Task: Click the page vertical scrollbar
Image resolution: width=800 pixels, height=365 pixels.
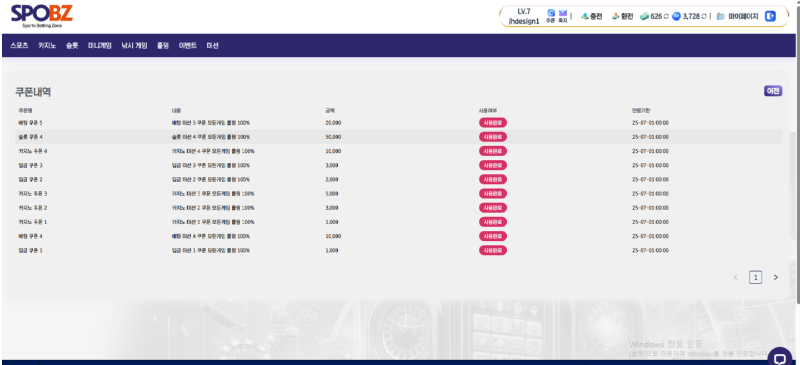Action: point(796,153)
